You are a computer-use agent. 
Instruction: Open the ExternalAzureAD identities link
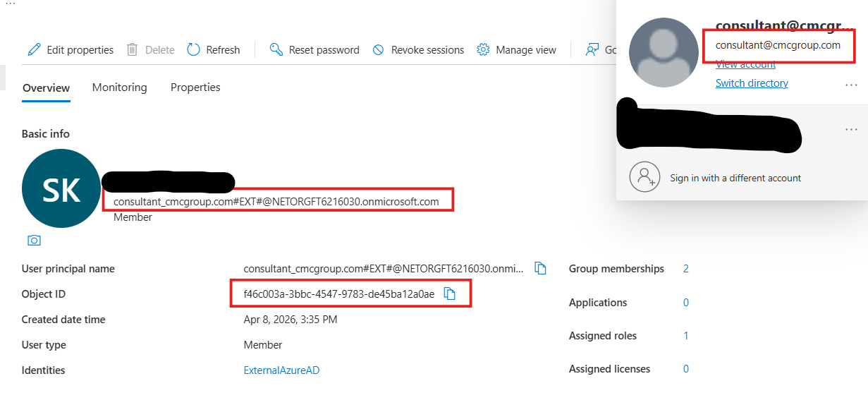click(281, 370)
